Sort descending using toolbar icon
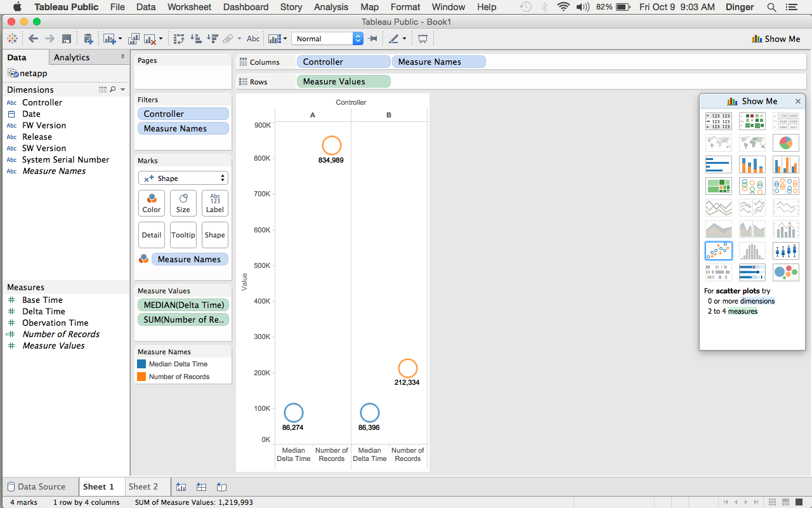 pos(213,39)
